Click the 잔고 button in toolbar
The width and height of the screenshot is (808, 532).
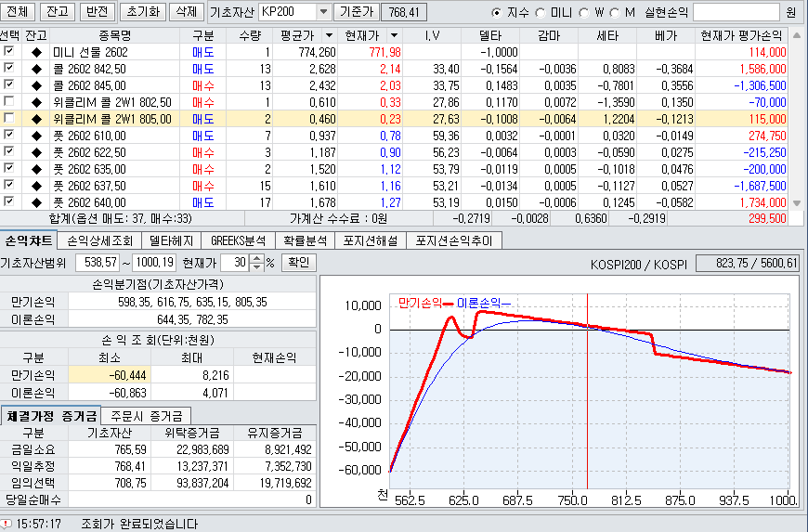click(57, 11)
